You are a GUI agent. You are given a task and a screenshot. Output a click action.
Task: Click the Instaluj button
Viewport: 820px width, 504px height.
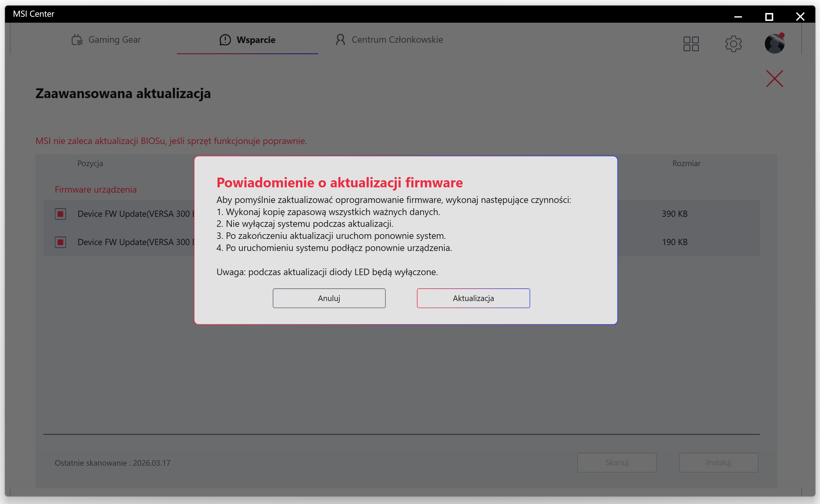(x=718, y=462)
